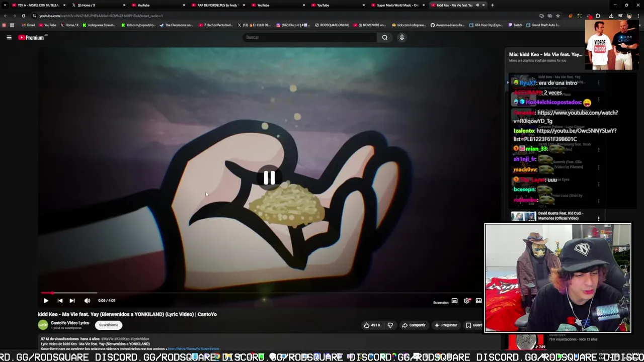
Task: Go back in the browser
Action: coord(6,16)
